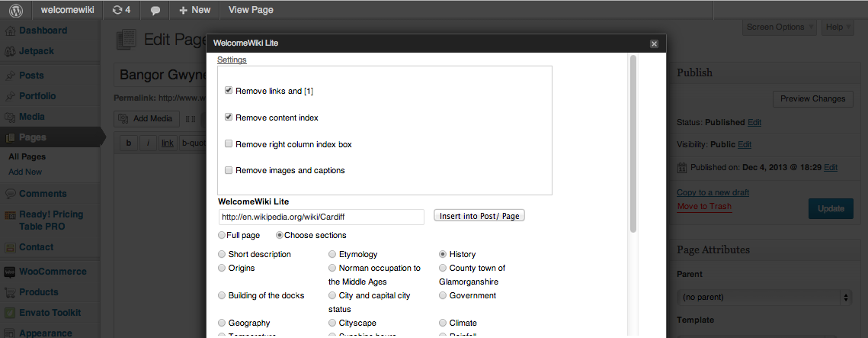The image size is (868, 338).
Task: Open the welcomewiki site menu
Action: click(x=69, y=9)
